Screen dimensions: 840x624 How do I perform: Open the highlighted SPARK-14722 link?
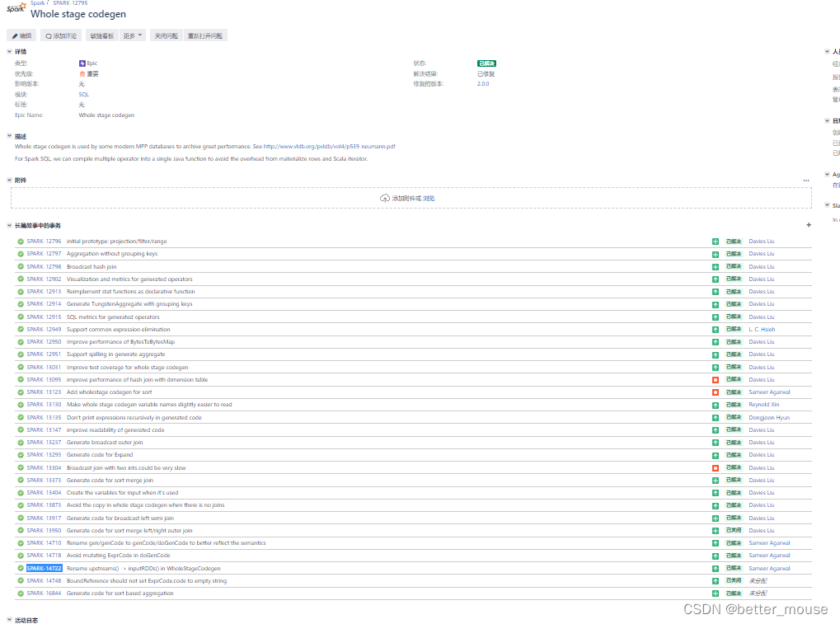pos(44,568)
